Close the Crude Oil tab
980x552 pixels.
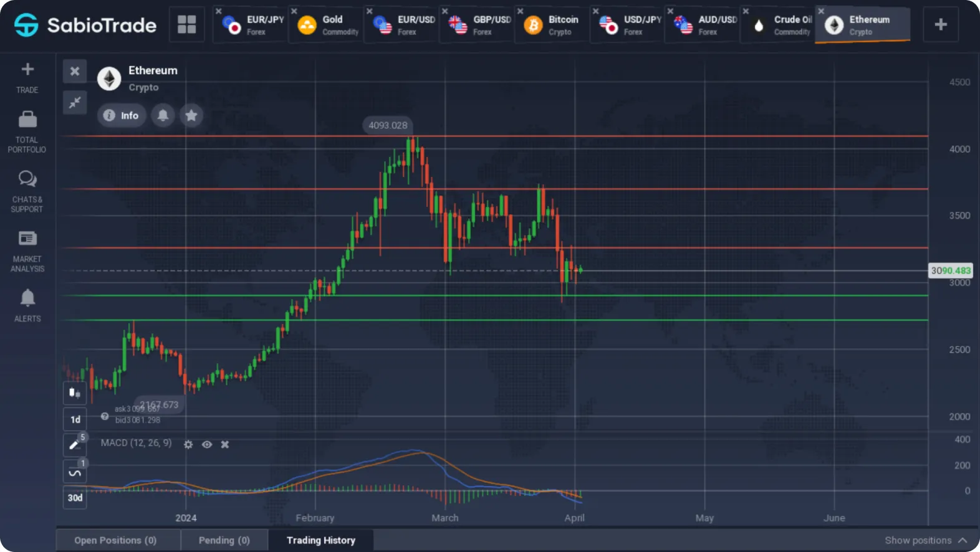(746, 11)
